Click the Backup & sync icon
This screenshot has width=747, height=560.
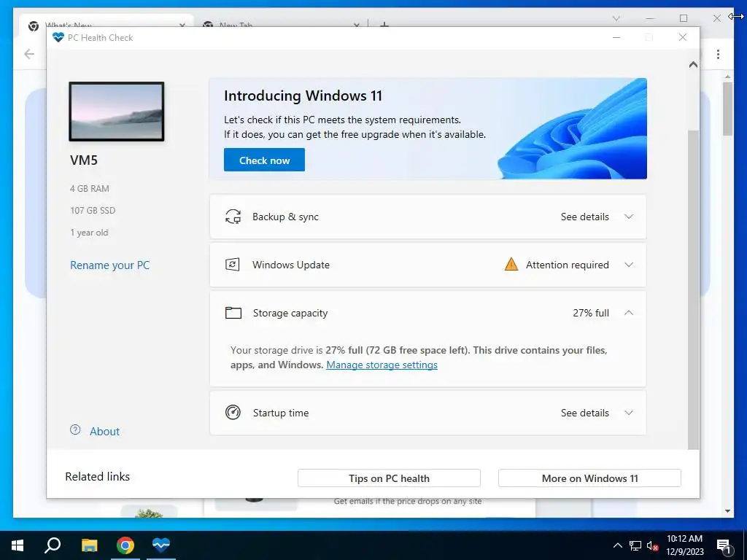pyautogui.click(x=233, y=217)
